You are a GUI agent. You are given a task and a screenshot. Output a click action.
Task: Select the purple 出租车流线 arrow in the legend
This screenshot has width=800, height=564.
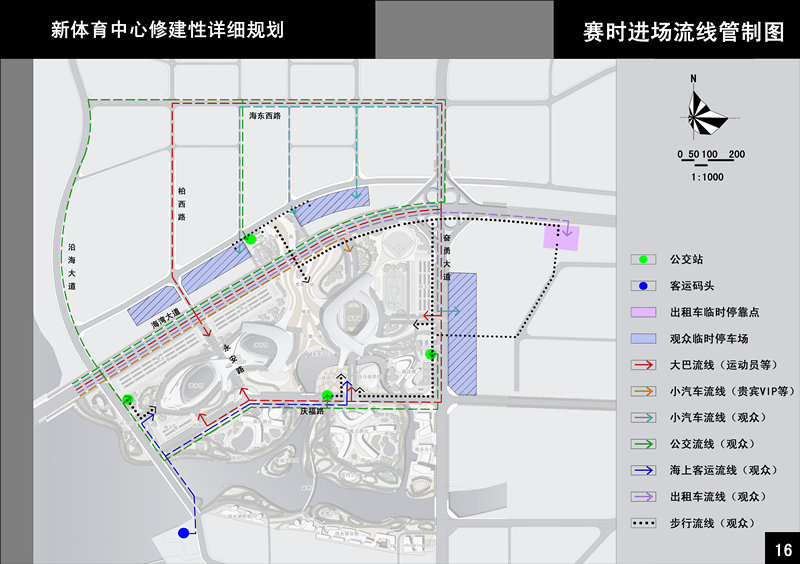click(645, 496)
